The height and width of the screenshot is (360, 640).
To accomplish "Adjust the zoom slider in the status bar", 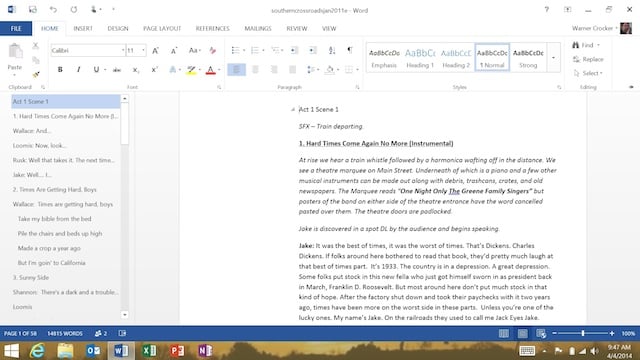I will (x=583, y=333).
